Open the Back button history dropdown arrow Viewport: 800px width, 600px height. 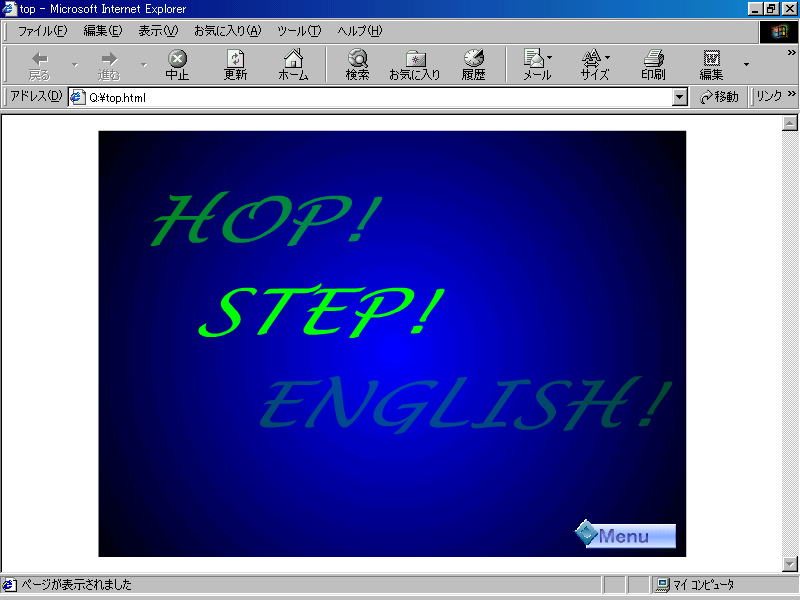75,65
